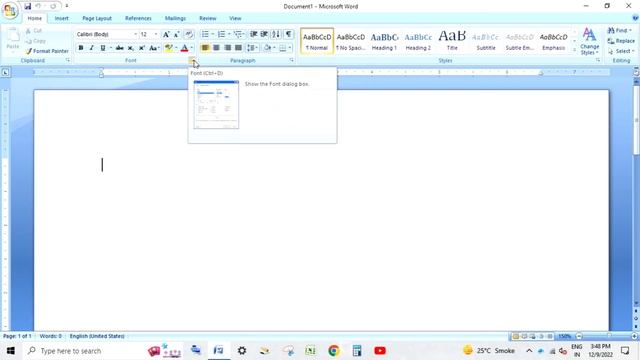
Task: Open Replace in Editing group
Action: point(621,41)
